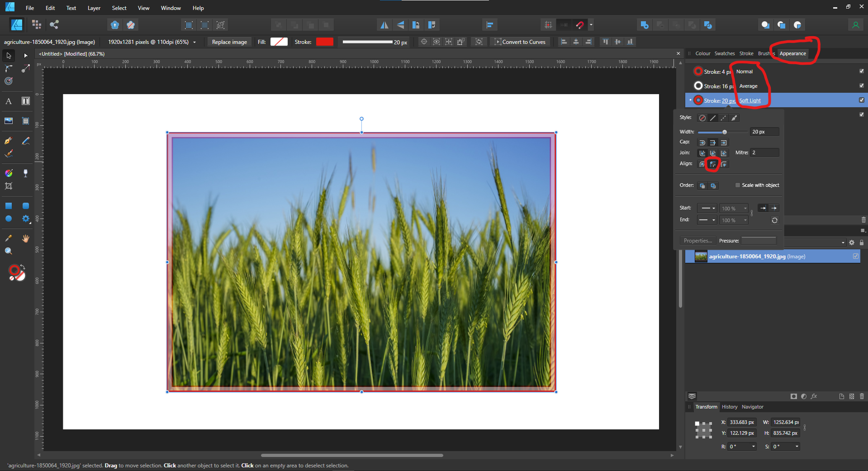
Task: Open the image DPI dropdown in context bar
Action: [x=194, y=42]
